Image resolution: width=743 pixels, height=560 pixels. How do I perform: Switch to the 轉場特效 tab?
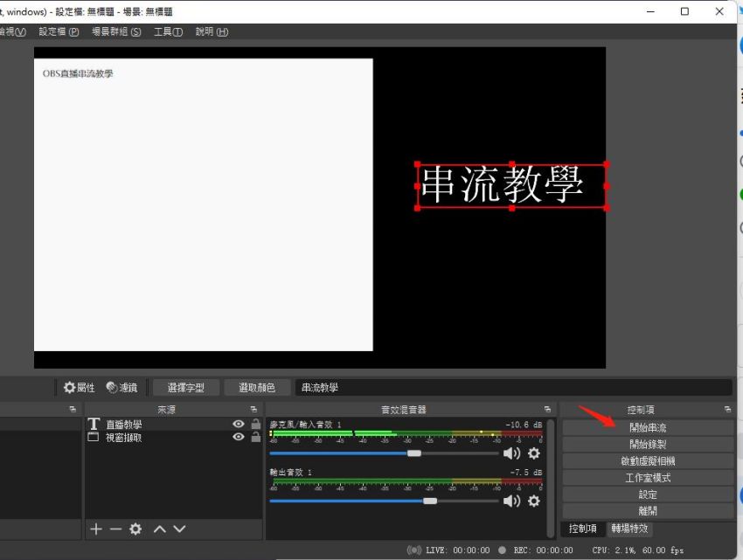tap(629, 529)
